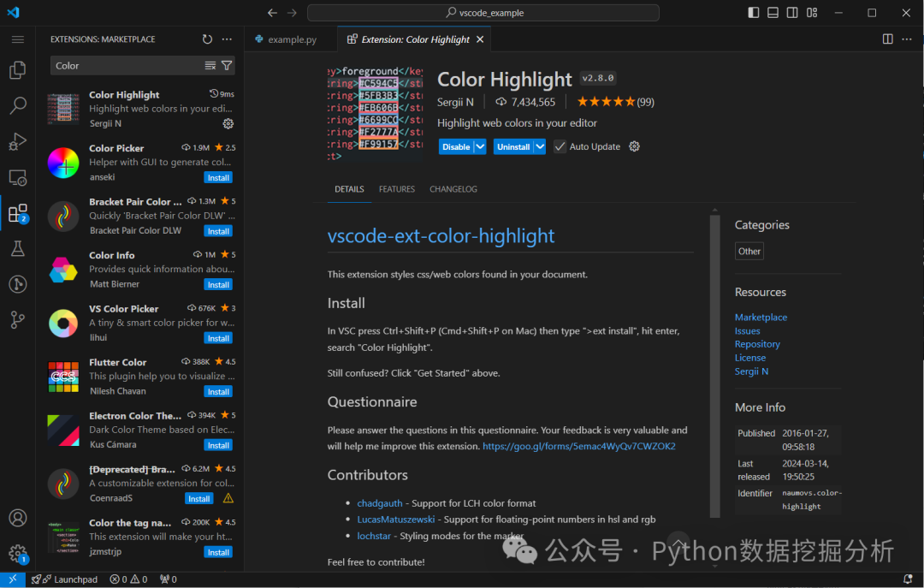Image resolution: width=924 pixels, height=588 pixels.
Task: Expand the Disable button dropdown arrow
Action: point(480,146)
